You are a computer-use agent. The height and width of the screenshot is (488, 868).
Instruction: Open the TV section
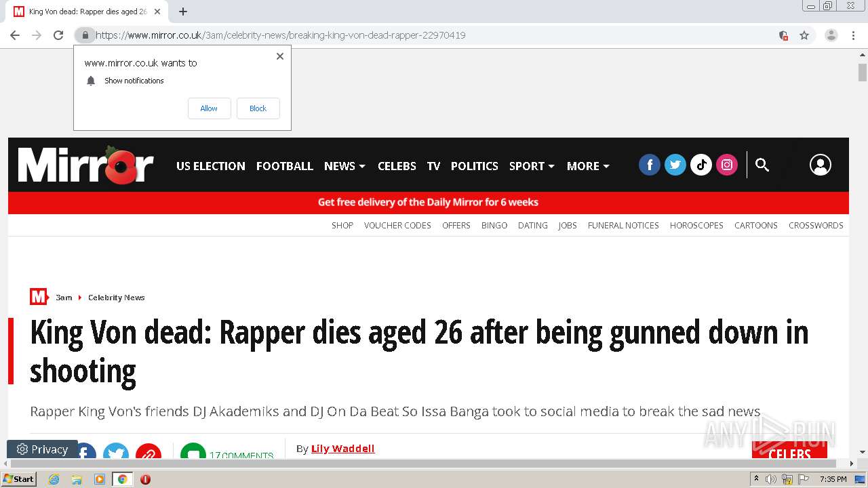pyautogui.click(x=433, y=166)
